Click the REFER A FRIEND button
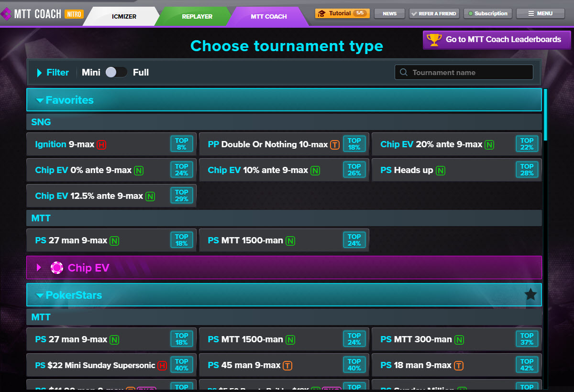The width and height of the screenshot is (574, 392). coord(434,13)
